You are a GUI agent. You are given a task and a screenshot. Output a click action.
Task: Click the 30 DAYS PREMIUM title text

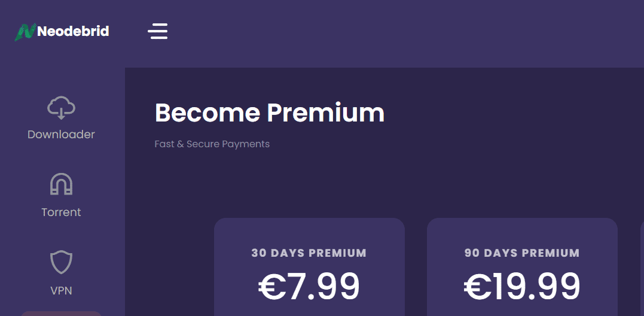point(309,253)
